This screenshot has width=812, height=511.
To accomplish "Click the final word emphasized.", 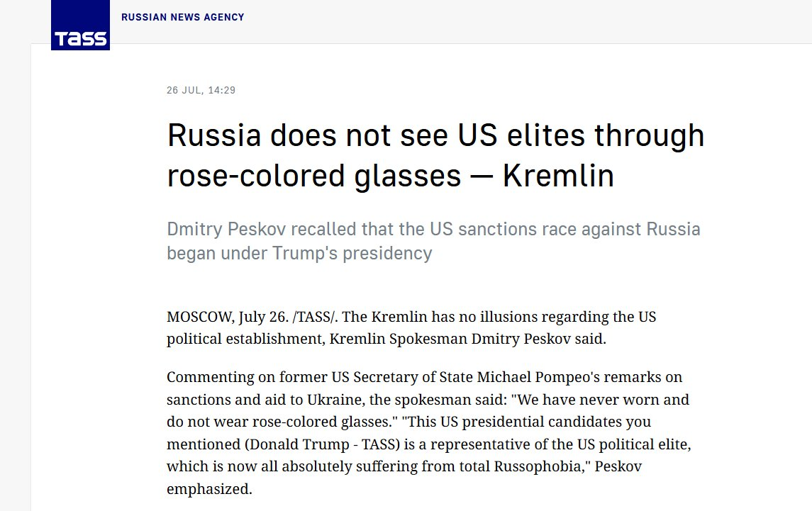I will 209,489.
